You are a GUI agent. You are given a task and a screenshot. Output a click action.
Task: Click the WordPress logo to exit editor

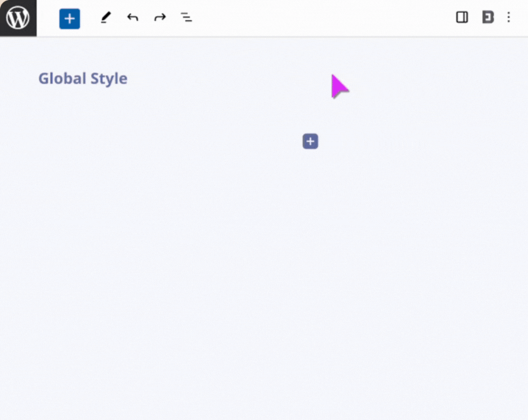18,18
